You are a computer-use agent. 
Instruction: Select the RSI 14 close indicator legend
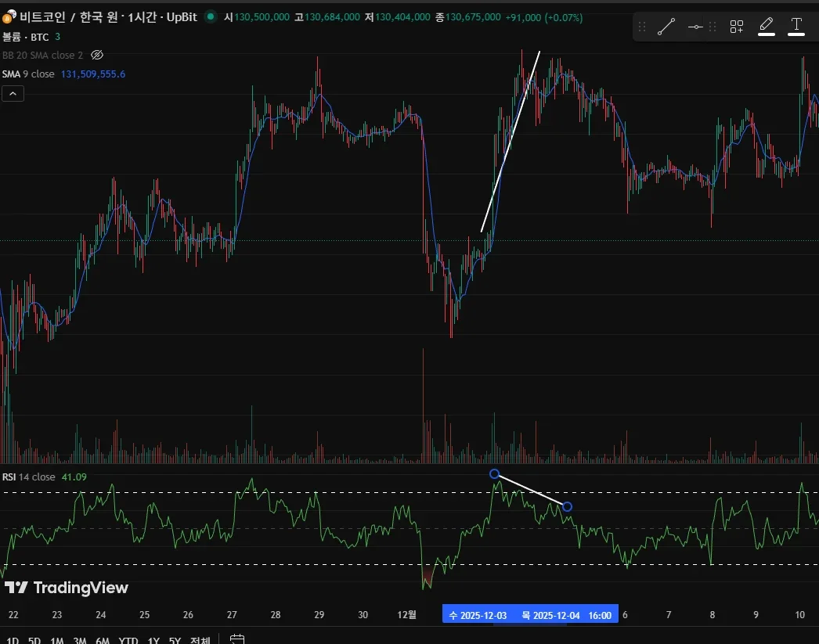tap(29, 477)
